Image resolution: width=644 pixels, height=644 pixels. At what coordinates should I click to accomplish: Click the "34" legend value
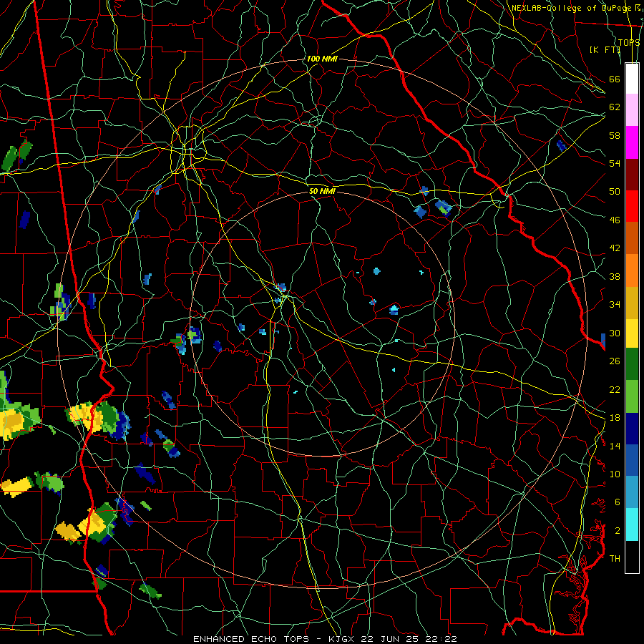coord(615,305)
